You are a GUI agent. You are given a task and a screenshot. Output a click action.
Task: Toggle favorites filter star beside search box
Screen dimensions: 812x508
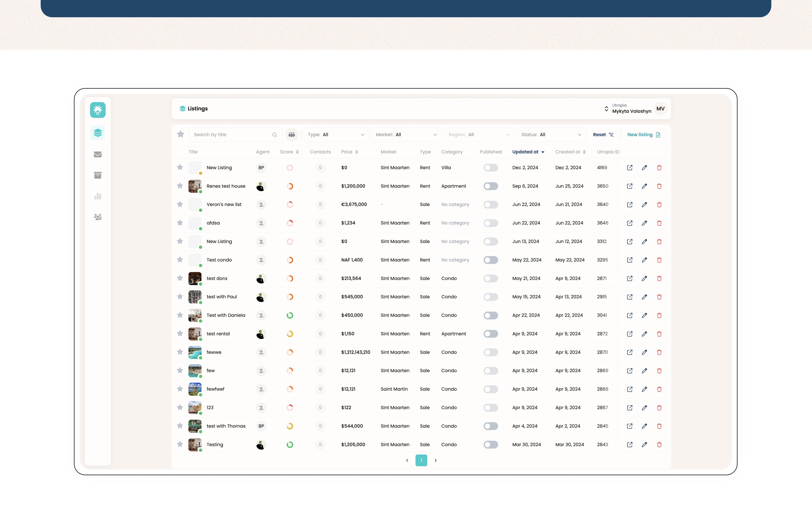[x=180, y=134]
